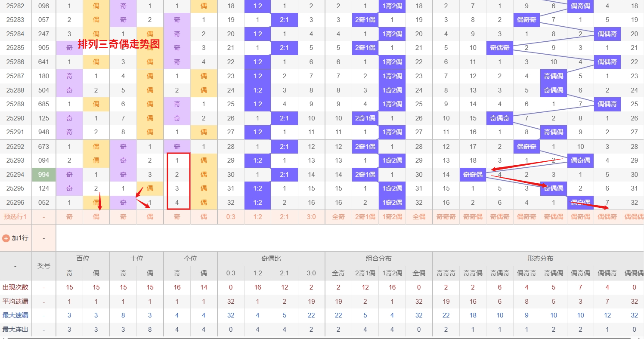Screen dimensions: 644x339
Task: Click issue number 25296 in the first column
Action: [x=15, y=203]
